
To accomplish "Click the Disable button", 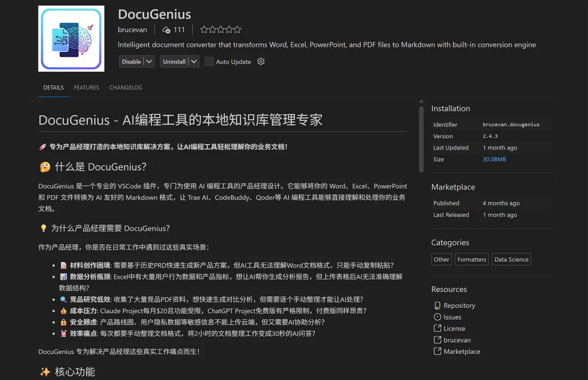I will click(131, 61).
